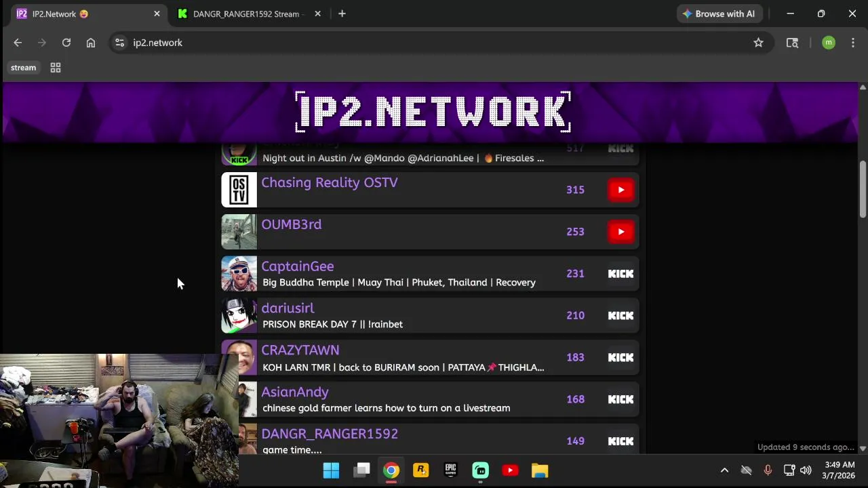
Task: Open the OUMB3rd avatar thumbnail
Action: tap(239, 232)
